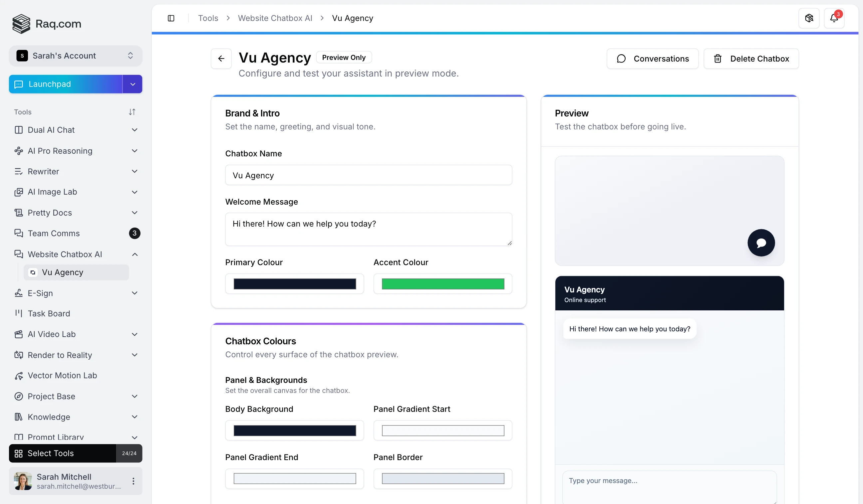
Task: Open the notifications bell
Action: pos(834,18)
